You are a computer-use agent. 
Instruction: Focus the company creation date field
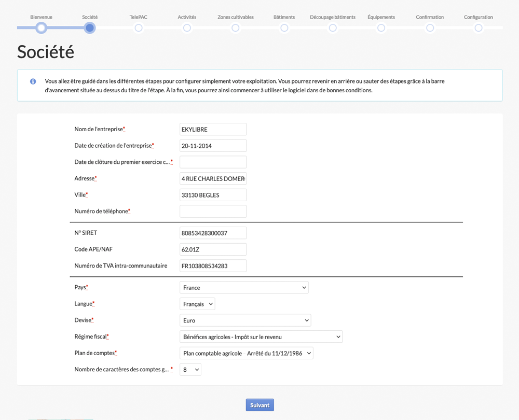(x=213, y=146)
